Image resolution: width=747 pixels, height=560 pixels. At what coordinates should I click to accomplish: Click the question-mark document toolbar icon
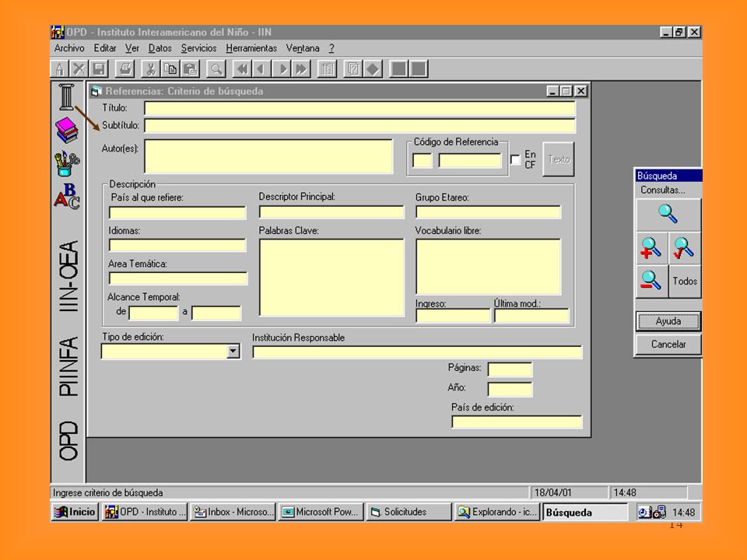353,69
